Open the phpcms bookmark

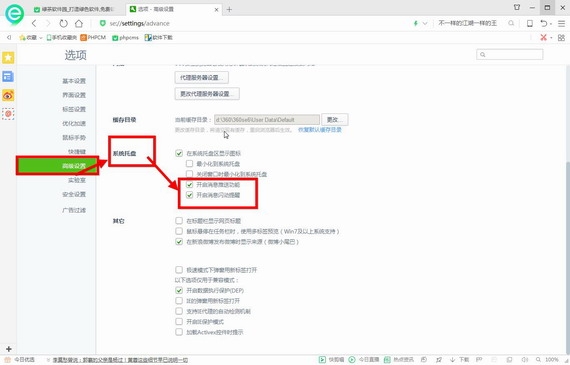125,37
